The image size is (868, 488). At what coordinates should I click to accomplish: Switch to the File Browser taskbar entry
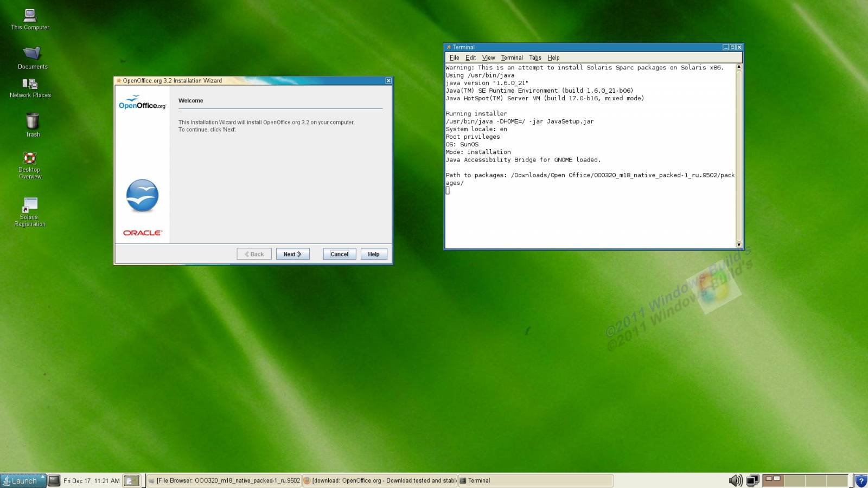[x=224, y=480]
